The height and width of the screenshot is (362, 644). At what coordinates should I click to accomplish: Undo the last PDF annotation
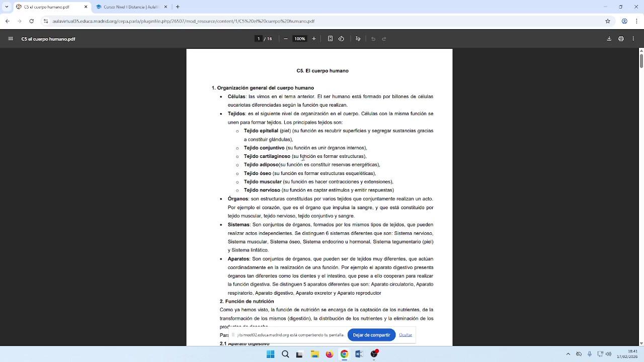[x=373, y=39]
